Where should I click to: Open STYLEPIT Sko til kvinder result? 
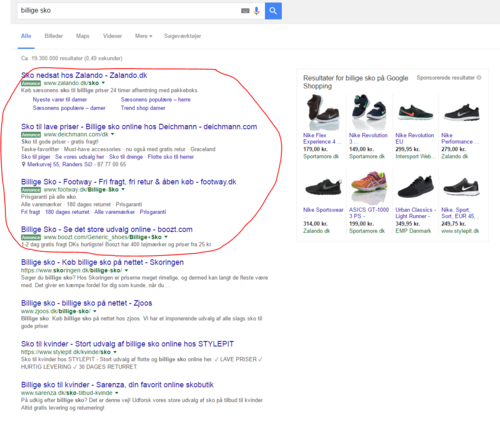[x=127, y=344]
